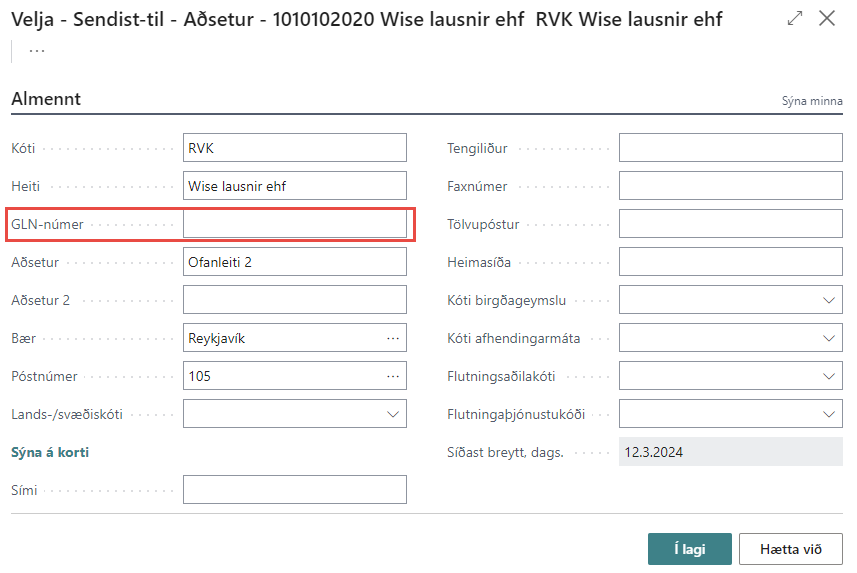The width and height of the screenshot is (857, 573).
Task: Click the Sýna minna link
Action: coord(812,101)
